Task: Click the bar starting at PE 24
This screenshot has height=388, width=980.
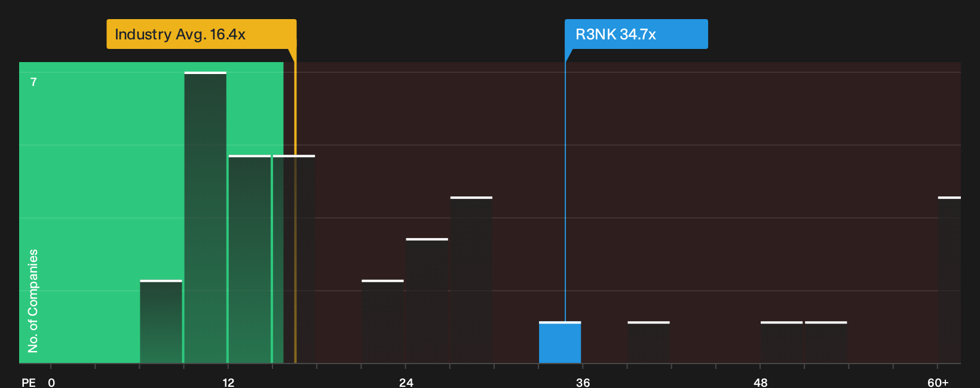Action: [427, 301]
